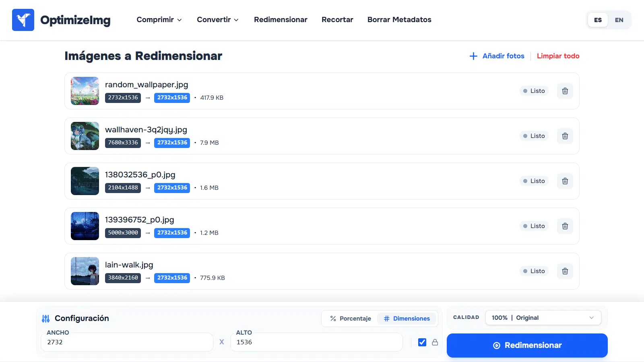The width and height of the screenshot is (644, 362).
Task: Click the Configuración sliders icon
Action: [46, 319]
